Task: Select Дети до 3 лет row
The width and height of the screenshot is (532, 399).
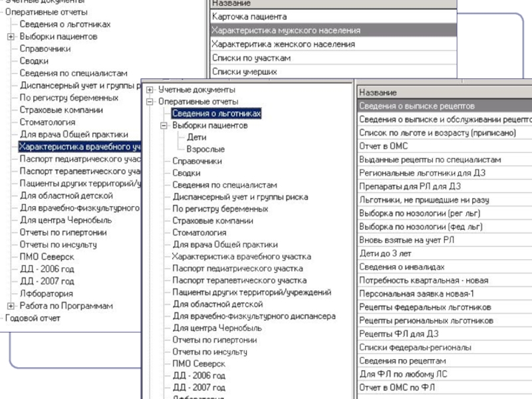Action: tap(444, 253)
